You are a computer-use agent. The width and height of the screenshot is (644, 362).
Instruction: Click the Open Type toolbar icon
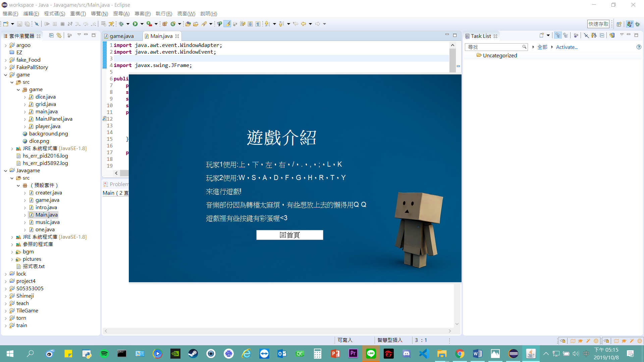coord(188,24)
